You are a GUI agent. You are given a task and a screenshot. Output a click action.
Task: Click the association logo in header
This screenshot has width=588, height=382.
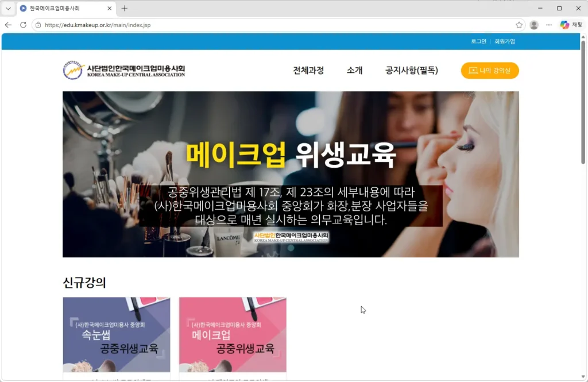coord(124,70)
